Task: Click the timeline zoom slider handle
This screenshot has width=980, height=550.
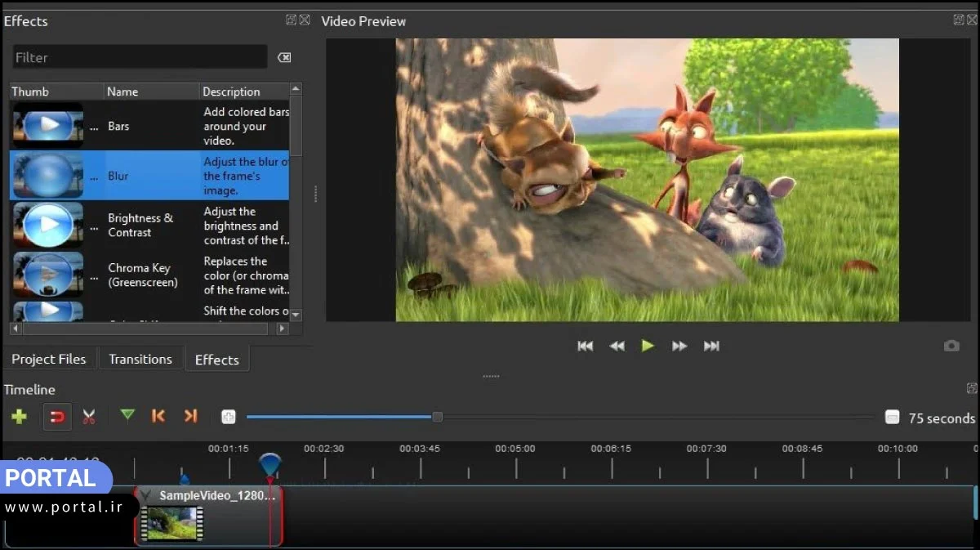Action: pyautogui.click(x=437, y=417)
